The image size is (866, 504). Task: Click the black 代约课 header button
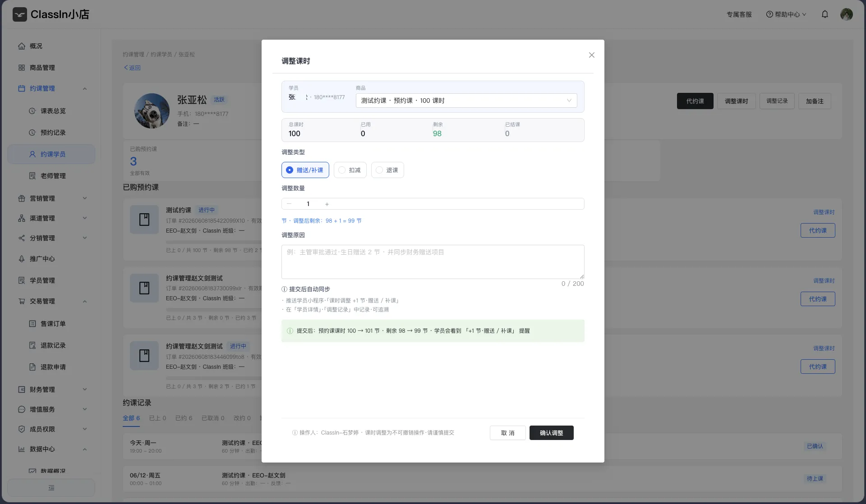click(695, 101)
